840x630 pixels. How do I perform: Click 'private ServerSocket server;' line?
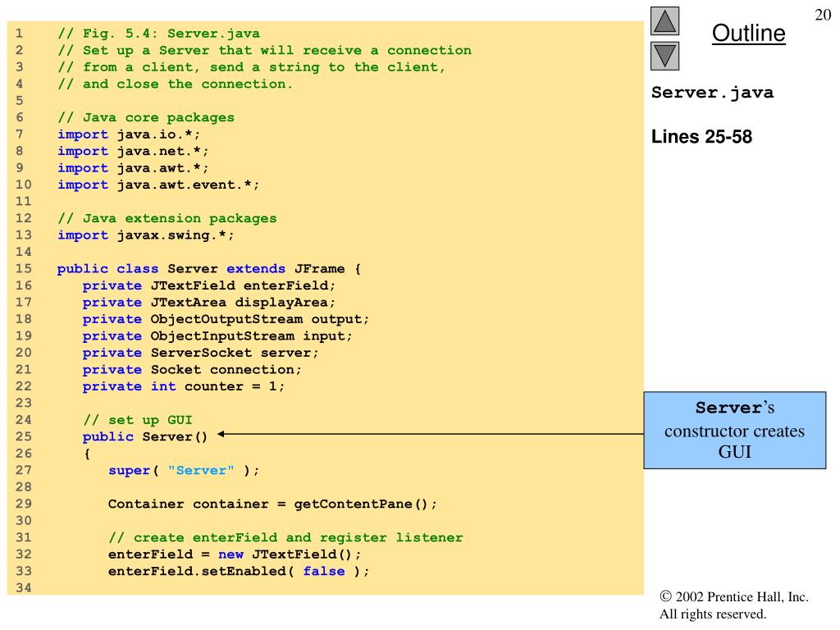[x=200, y=353]
